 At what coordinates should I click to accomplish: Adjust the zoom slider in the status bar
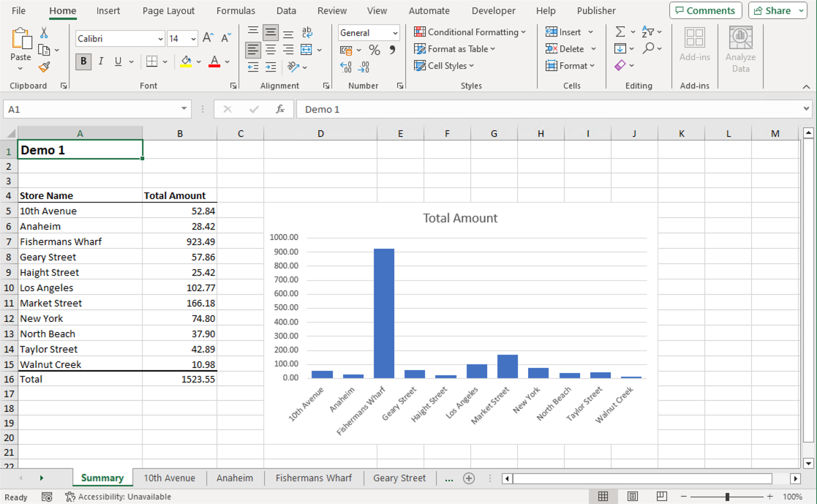(726, 496)
